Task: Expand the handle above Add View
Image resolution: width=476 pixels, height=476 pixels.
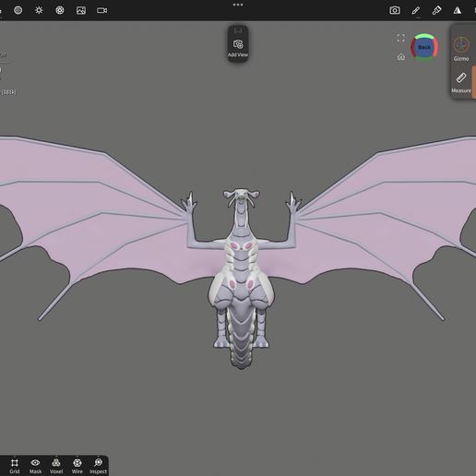Action: point(238,30)
